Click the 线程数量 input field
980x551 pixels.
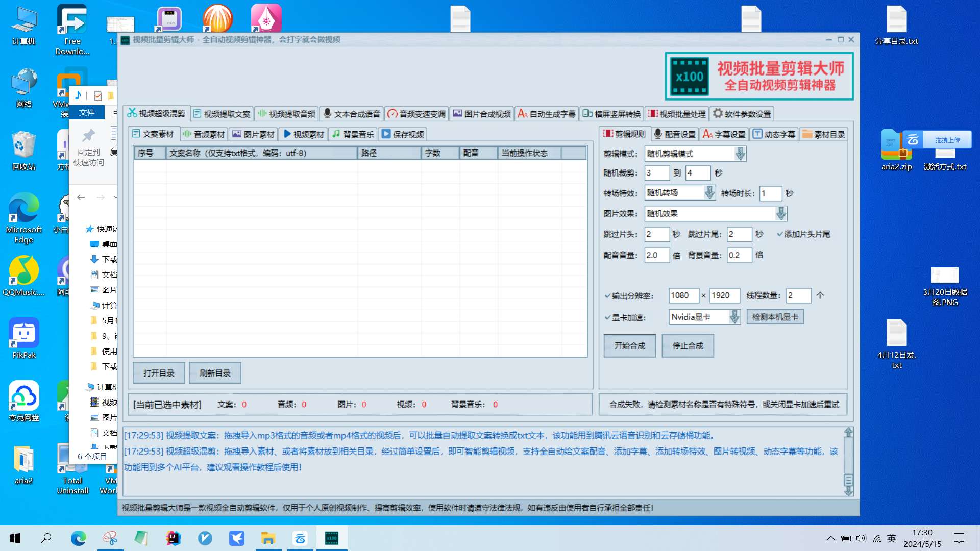tap(798, 295)
